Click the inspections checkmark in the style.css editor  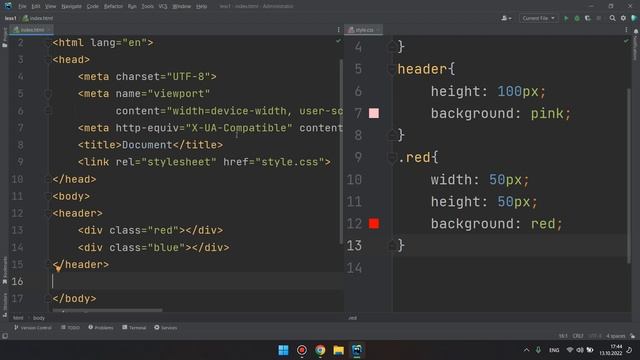(626, 41)
